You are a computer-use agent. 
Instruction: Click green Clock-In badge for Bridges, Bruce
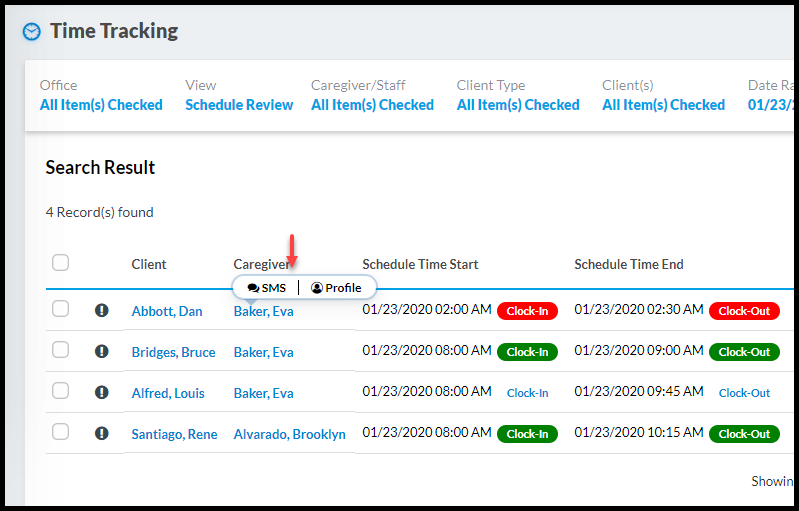pos(527,352)
